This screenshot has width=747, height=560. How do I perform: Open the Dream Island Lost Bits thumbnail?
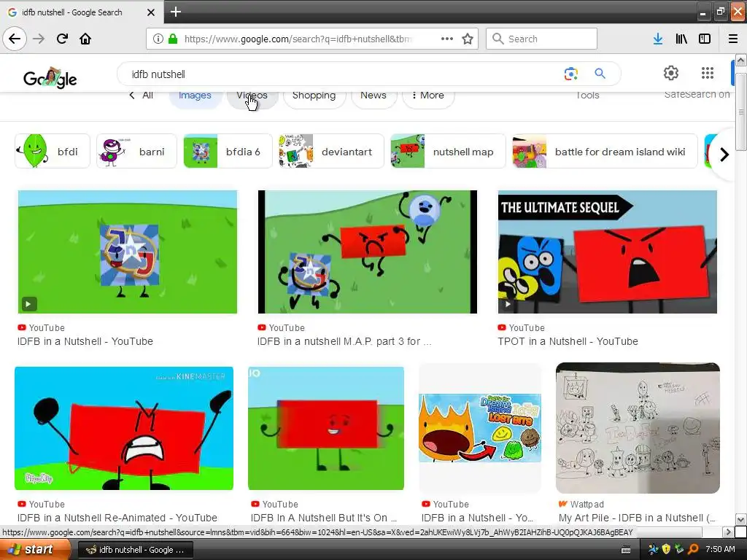coord(480,427)
